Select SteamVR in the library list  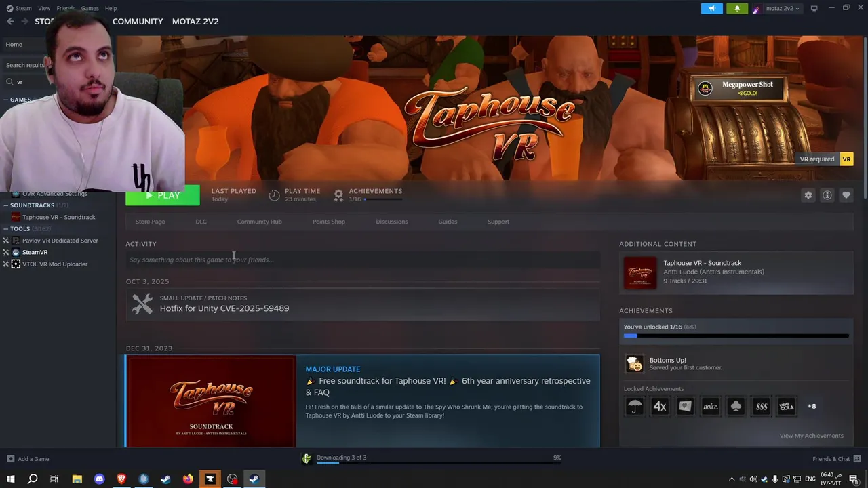click(x=35, y=252)
